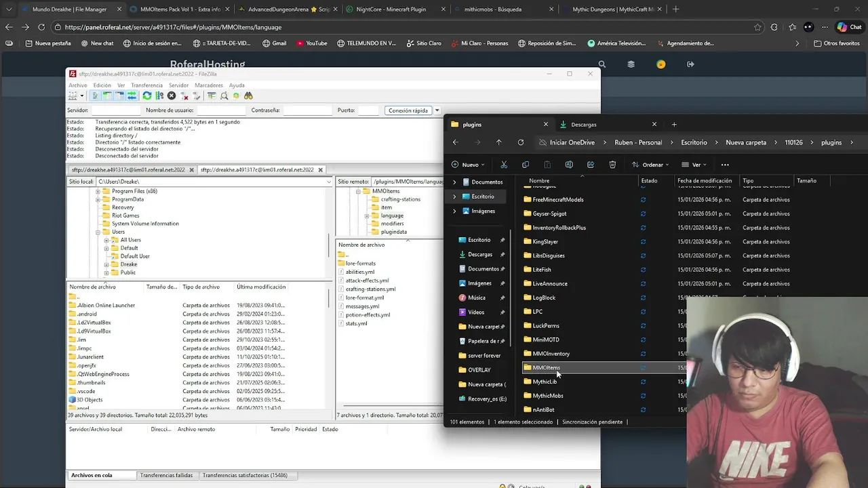
Task: Open the Nuevo dropdown in File Explorer
Action: 469,165
